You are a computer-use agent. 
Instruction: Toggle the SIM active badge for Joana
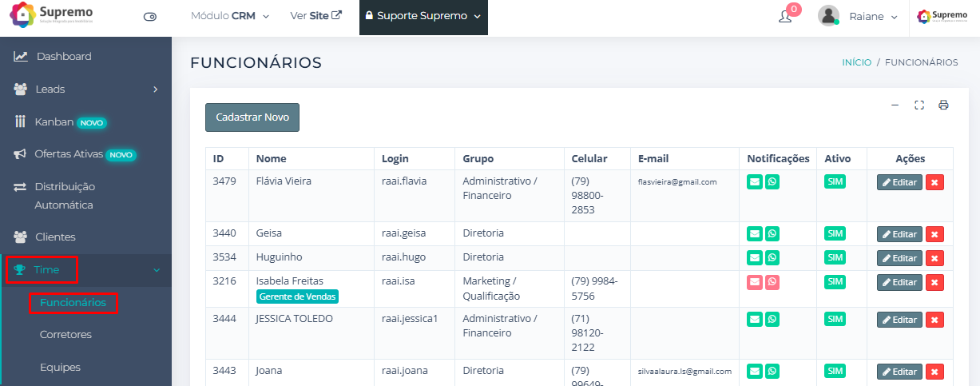click(x=835, y=371)
